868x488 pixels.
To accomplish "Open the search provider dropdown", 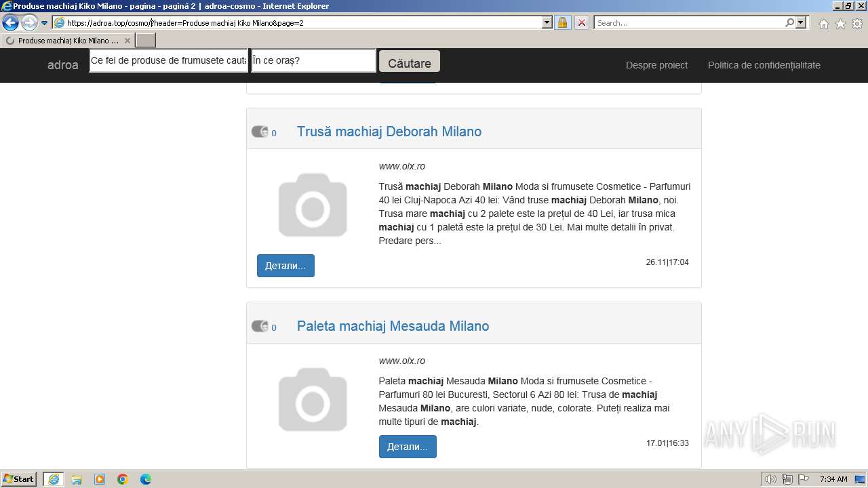I will pos(801,22).
